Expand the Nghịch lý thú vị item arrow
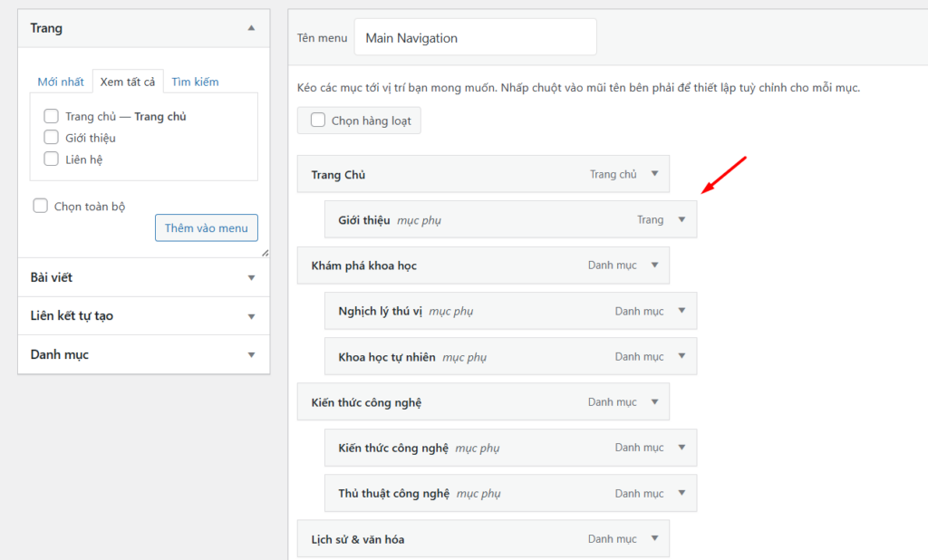Image resolution: width=928 pixels, height=560 pixels. (x=681, y=311)
